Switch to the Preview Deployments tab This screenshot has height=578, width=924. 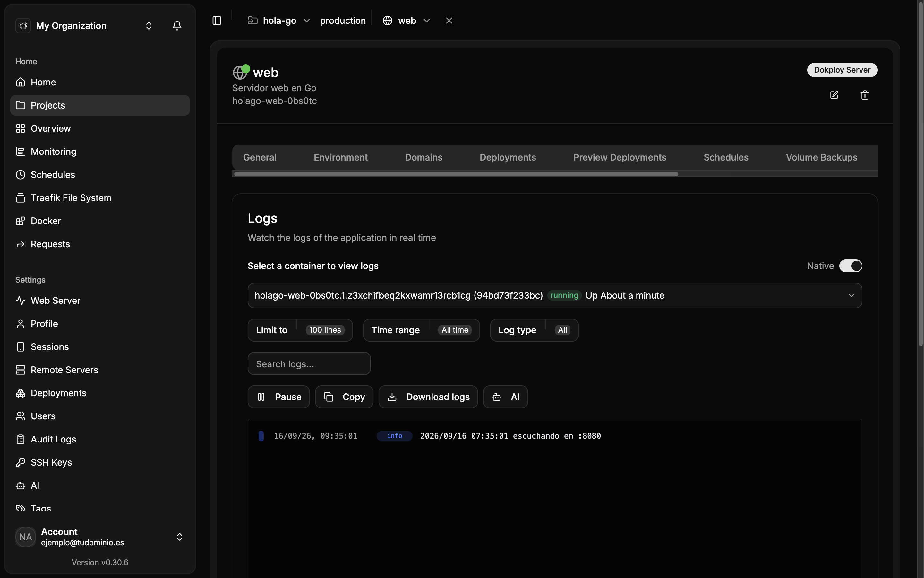coord(620,157)
